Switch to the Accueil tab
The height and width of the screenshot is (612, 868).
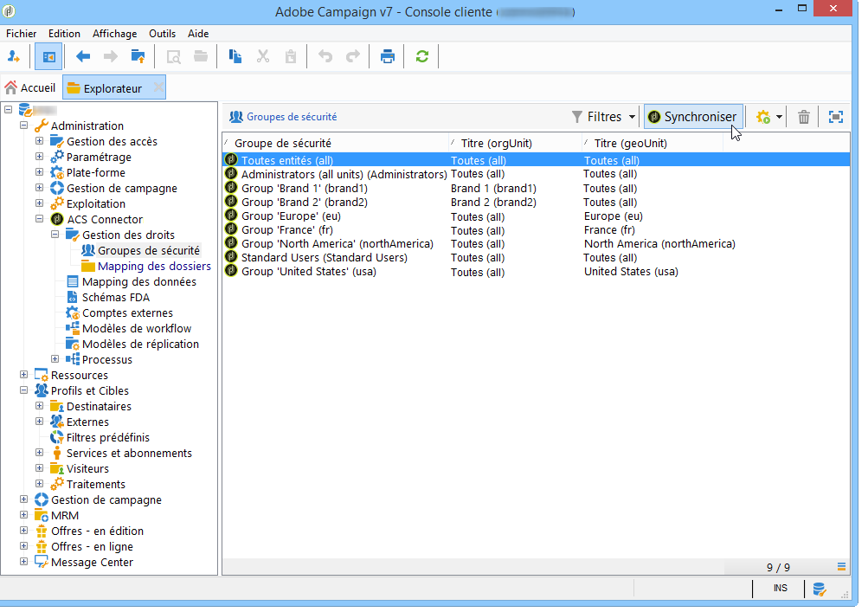click(30, 87)
